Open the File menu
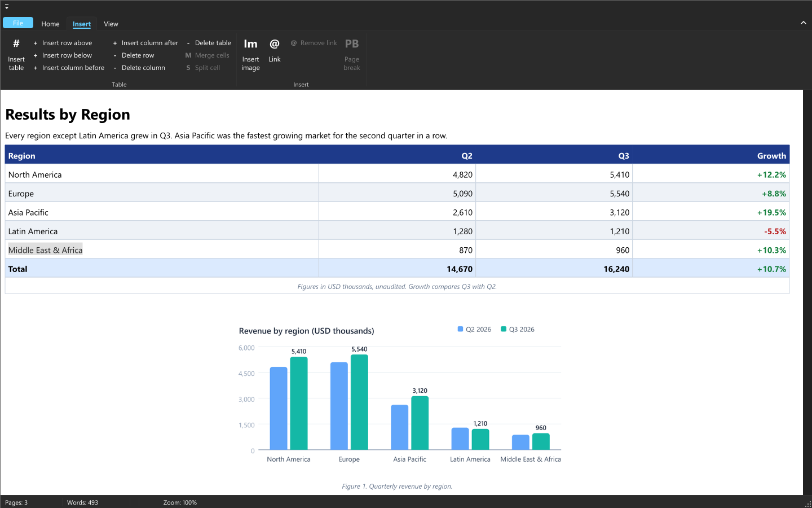The height and width of the screenshot is (508, 812). tap(18, 23)
